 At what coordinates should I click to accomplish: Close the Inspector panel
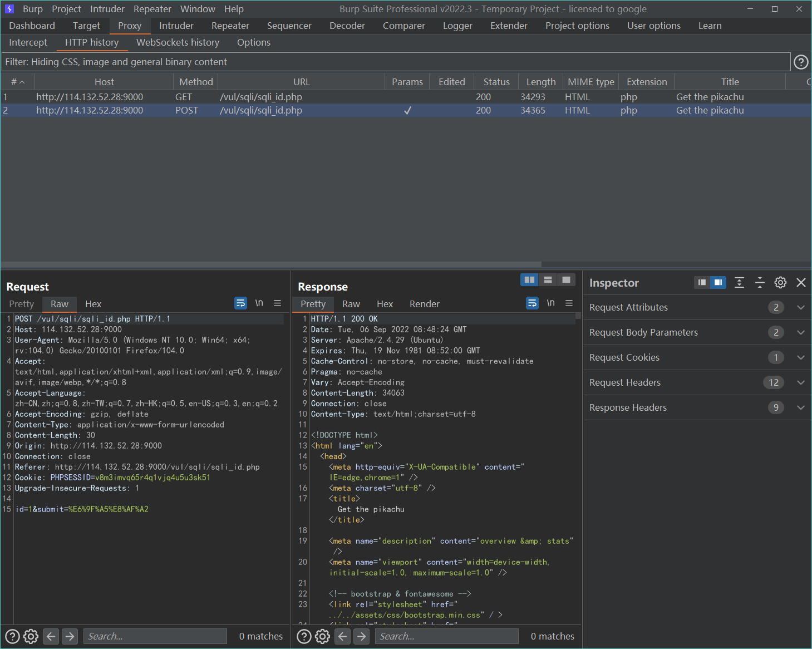(801, 283)
